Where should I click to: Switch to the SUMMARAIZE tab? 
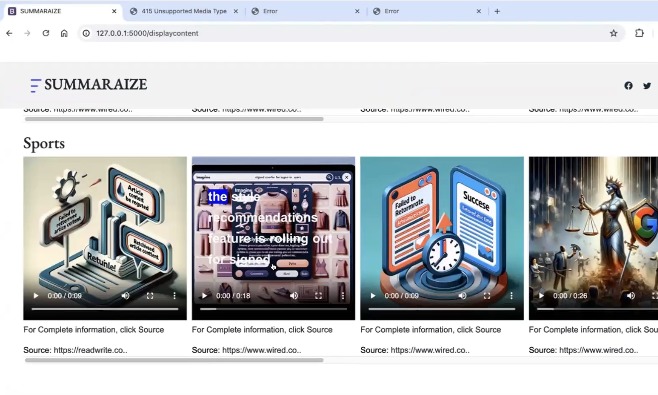coord(63,11)
